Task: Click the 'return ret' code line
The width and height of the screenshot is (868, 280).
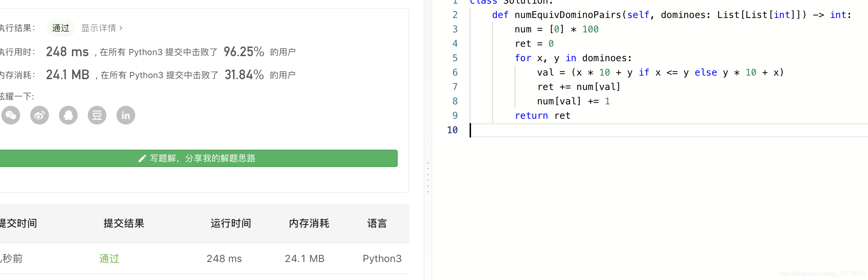Action: (543, 116)
